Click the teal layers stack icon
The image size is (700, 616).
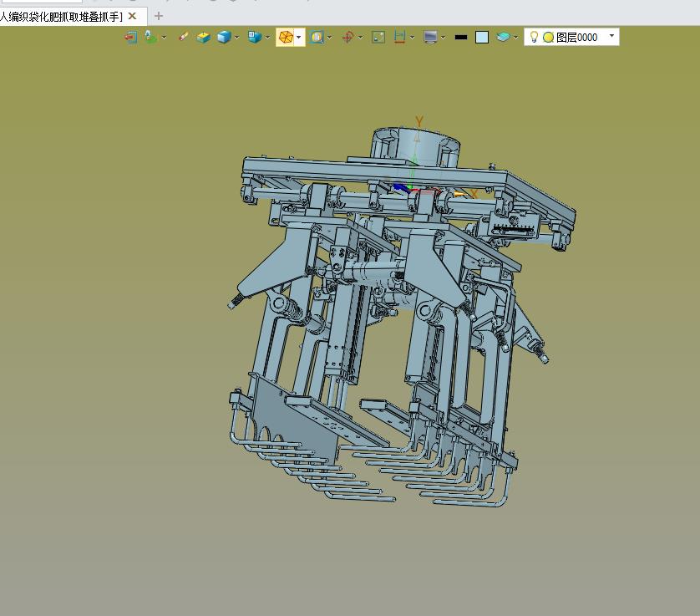tap(503, 37)
